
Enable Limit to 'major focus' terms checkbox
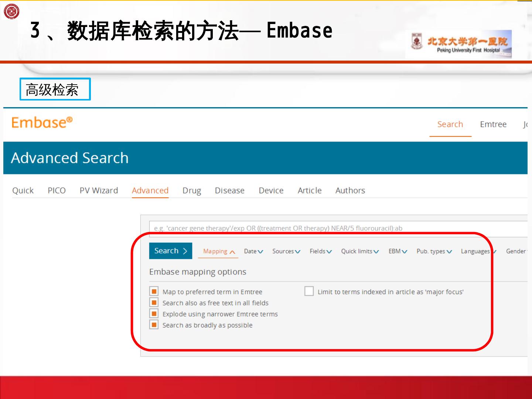(309, 291)
